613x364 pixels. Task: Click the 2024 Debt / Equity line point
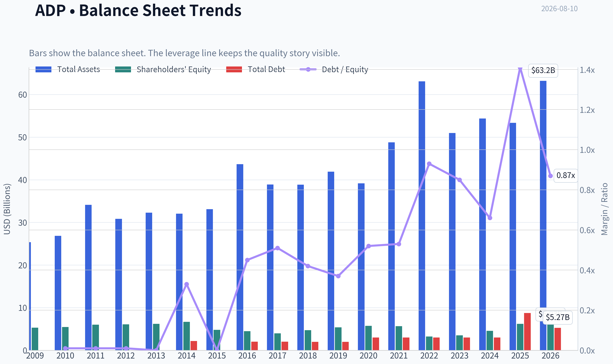490,218
